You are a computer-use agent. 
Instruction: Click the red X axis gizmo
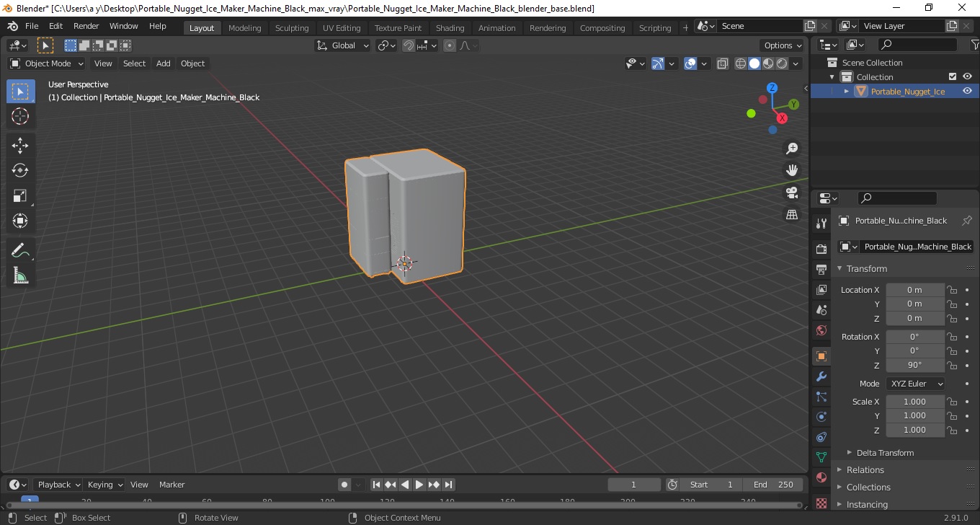click(x=782, y=118)
